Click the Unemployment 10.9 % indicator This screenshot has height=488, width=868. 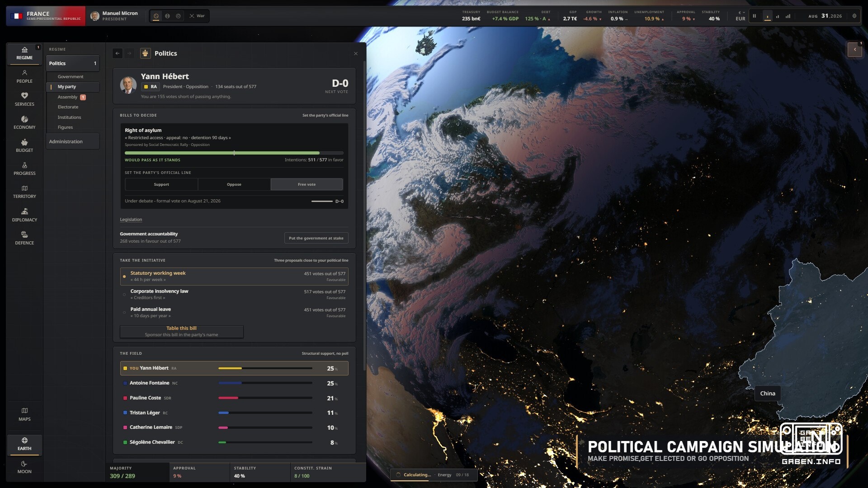pyautogui.click(x=649, y=16)
